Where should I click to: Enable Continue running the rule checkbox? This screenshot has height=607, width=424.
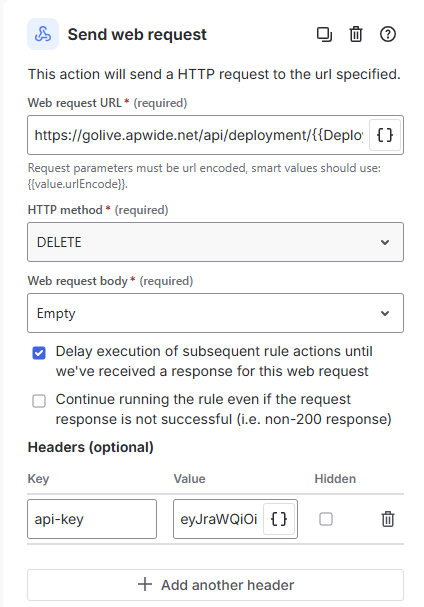[39, 401]
